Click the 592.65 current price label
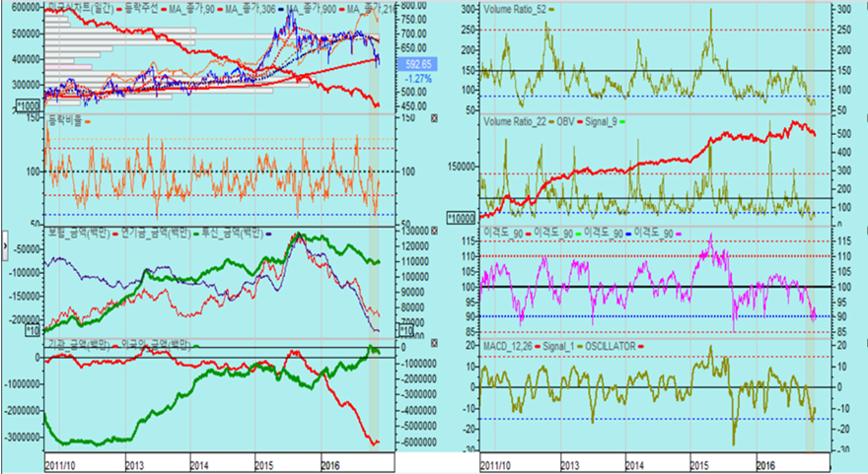Viewport: 868px width, 474px height. 412,62
